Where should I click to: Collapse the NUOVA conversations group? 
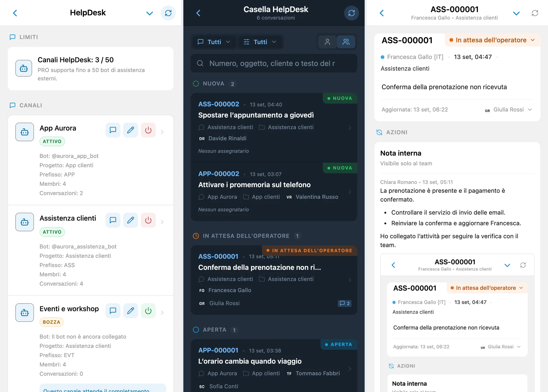pyautogui.click(x=215, y=84)
